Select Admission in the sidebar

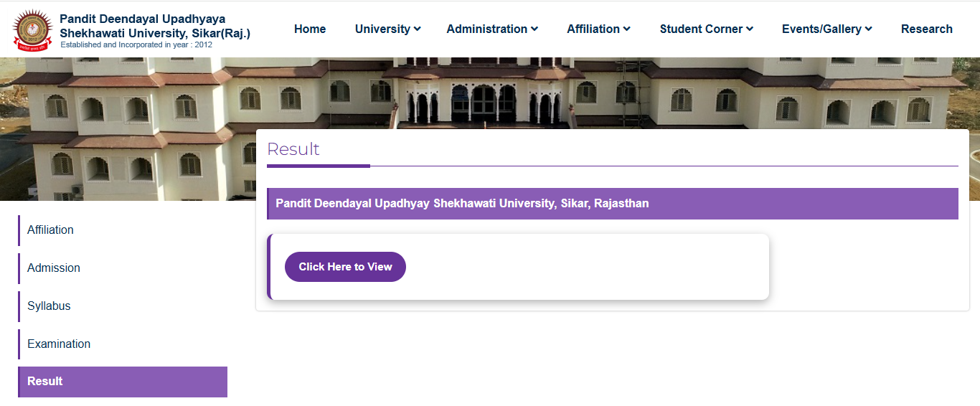123,268
